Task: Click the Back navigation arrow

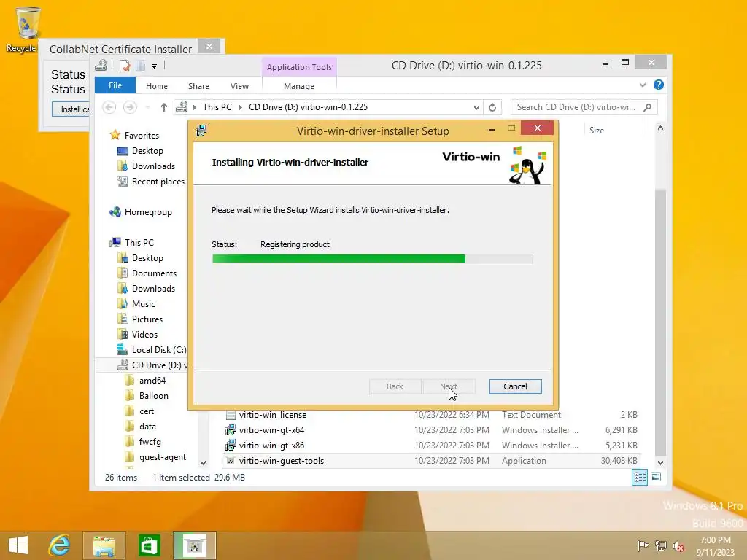Action: 109,107
